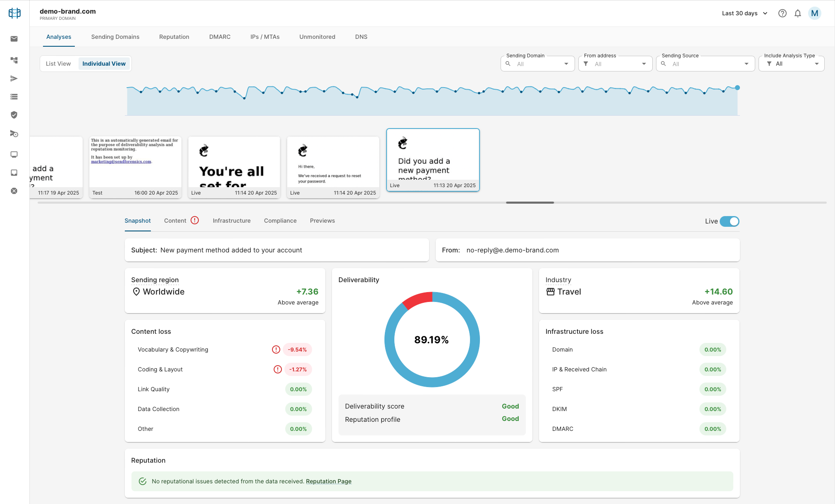Open the notifications bell

tap(798, 13)
